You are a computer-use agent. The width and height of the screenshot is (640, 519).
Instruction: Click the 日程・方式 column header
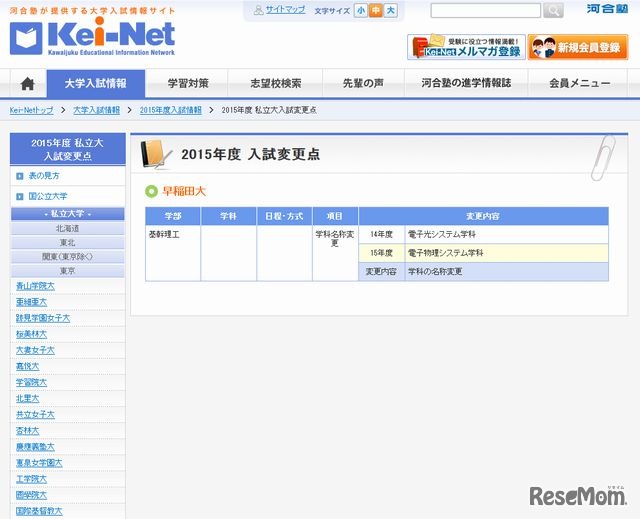click(284, 216)
